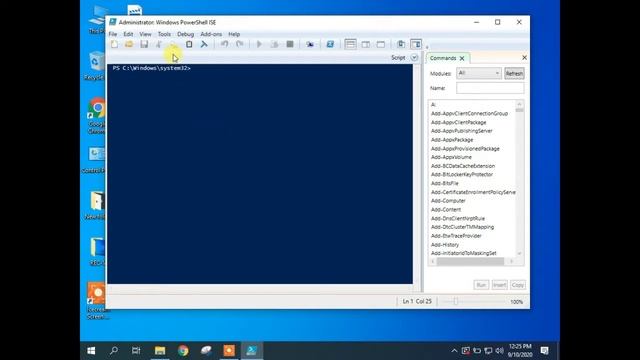Show the script pane on top

coord(350,44)
